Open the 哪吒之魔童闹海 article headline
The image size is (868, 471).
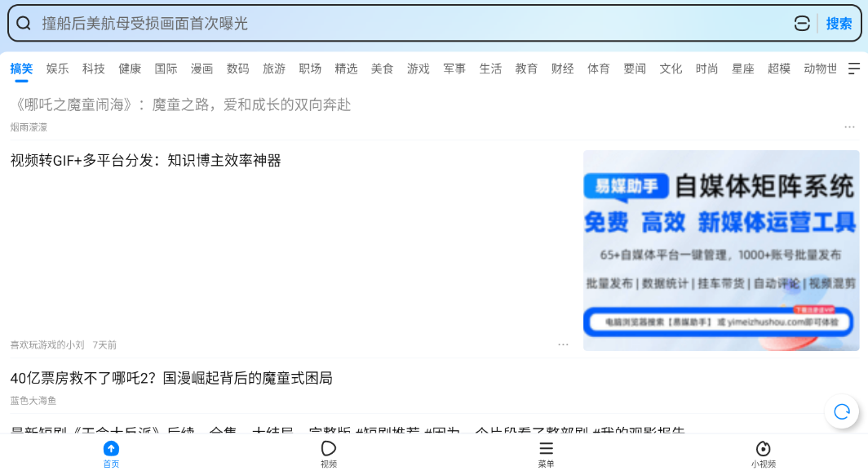click(180, 104)
